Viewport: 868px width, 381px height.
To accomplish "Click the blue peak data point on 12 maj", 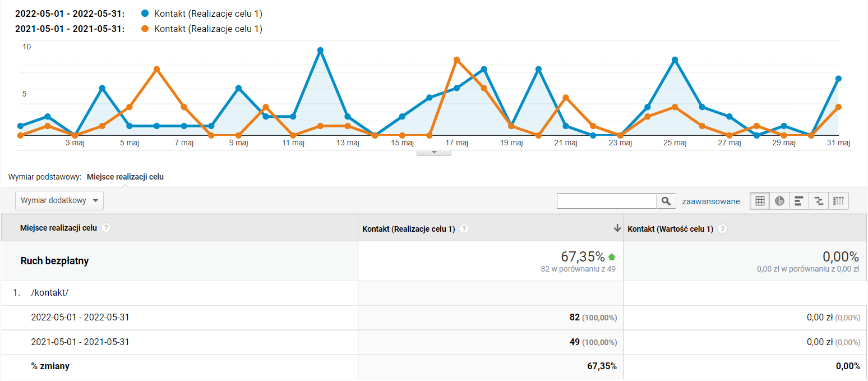I will 320,51.
